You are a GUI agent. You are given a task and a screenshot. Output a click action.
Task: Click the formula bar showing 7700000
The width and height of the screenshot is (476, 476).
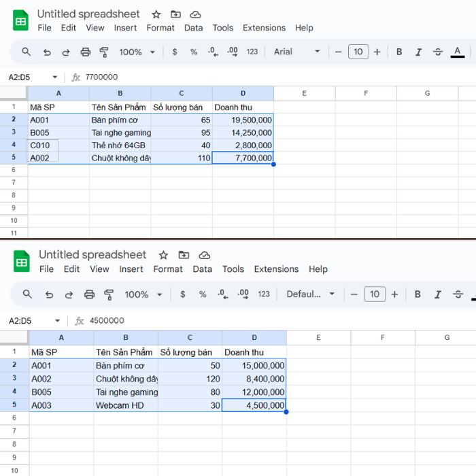(x=273, y=77)
